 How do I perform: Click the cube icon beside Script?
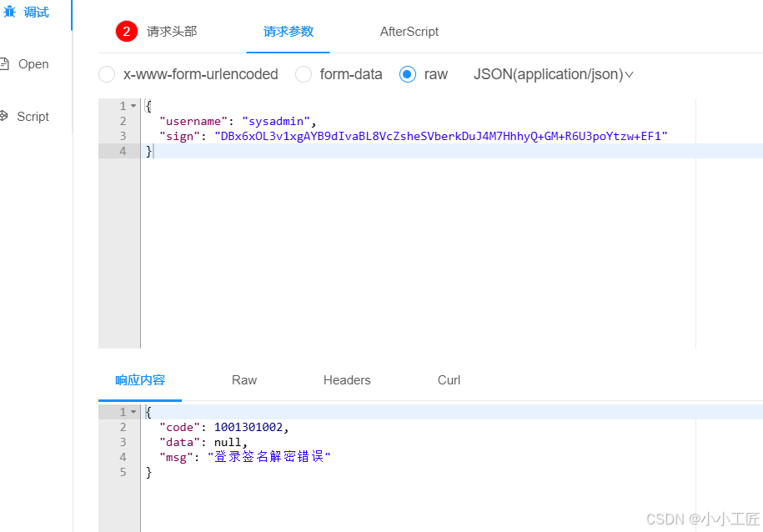click(4, 116)
